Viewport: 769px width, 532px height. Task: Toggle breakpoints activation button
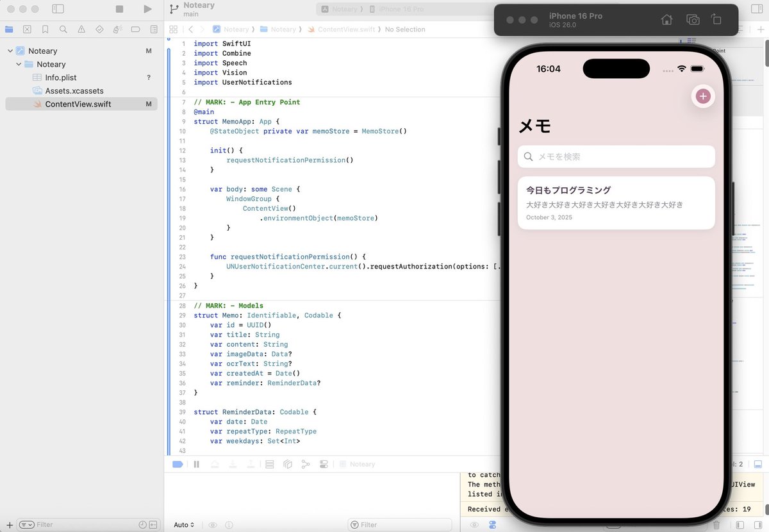178,464
